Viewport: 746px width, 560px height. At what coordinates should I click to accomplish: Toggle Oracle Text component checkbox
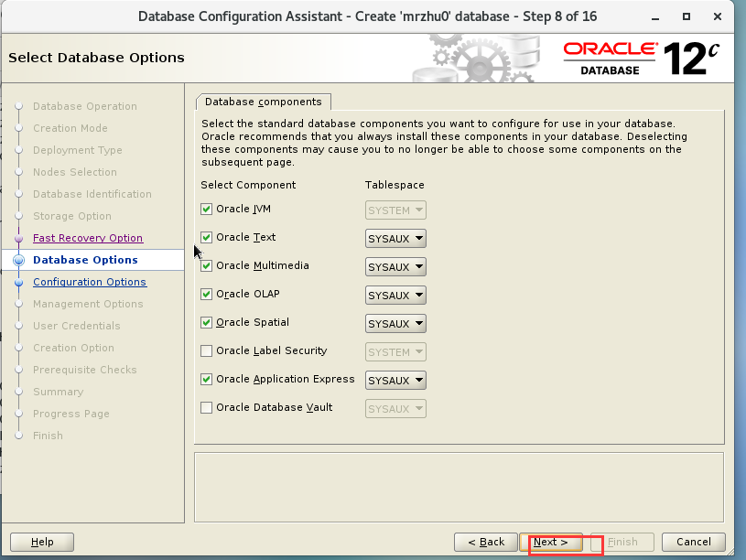tap(206, 237)
